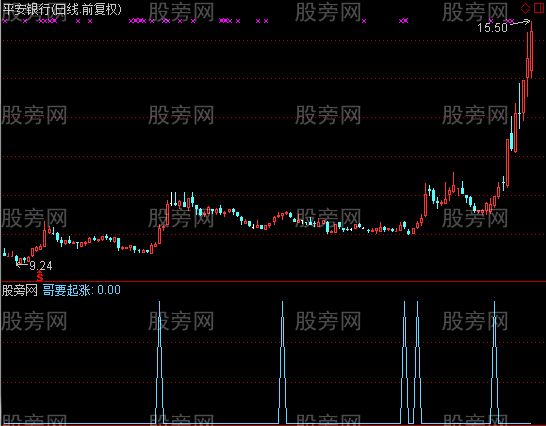Click the red marker icon below 9.24

coord(40,277)
